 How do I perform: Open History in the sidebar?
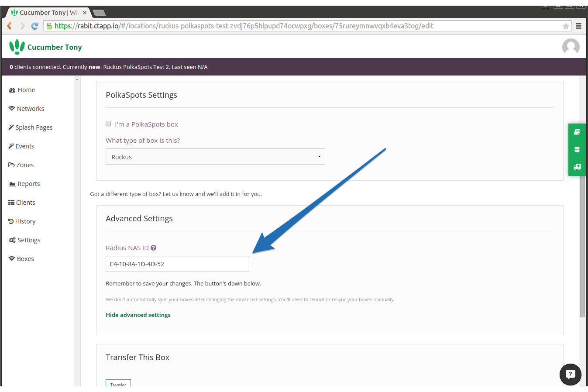pyautogui.click(x=22, y=221)
